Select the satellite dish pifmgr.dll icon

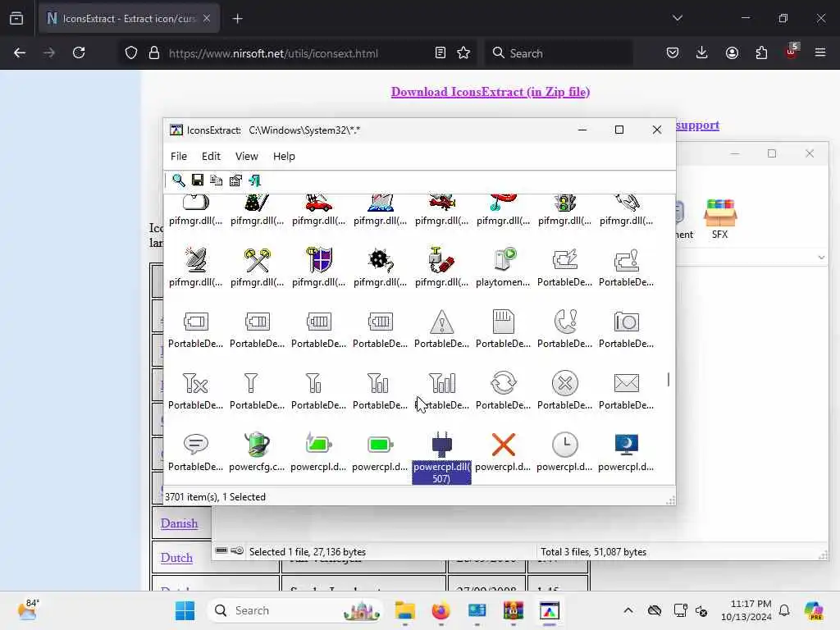coord(195,260)
